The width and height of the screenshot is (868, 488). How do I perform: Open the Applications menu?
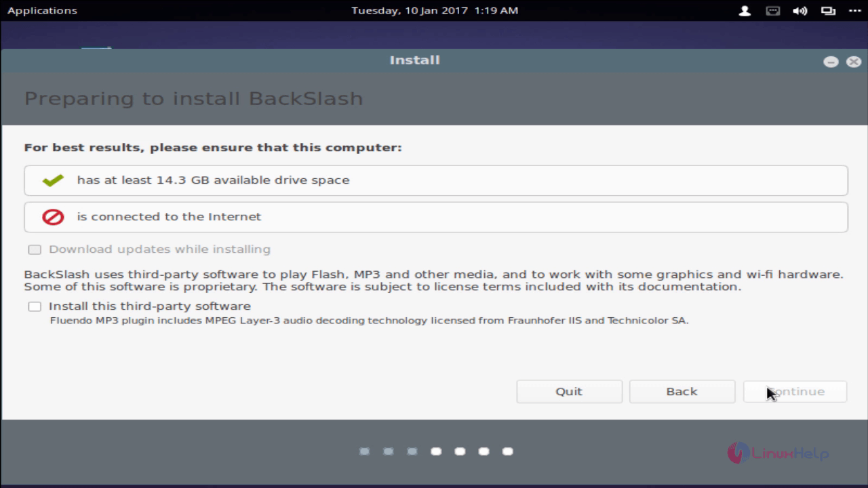click(x=42, y=10)
